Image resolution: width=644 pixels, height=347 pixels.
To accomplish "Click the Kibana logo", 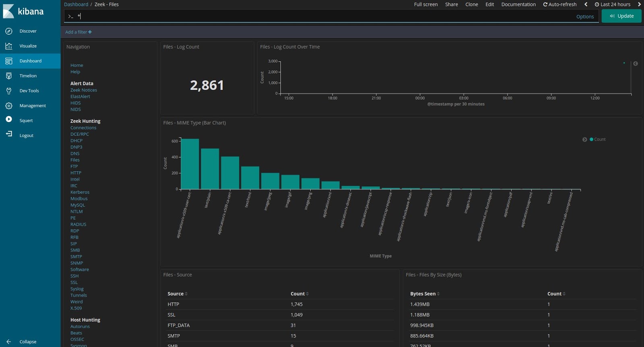I will [23, 11].
